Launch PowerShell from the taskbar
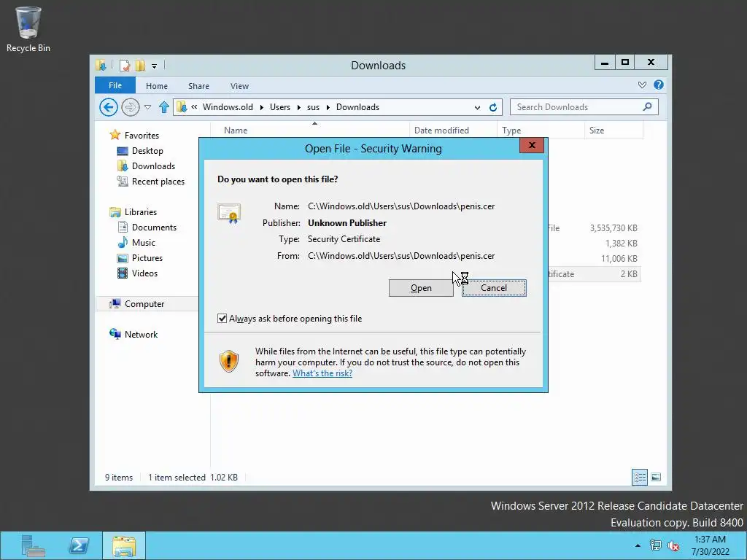This screenshot has width=747, height=560. [79, 545]
